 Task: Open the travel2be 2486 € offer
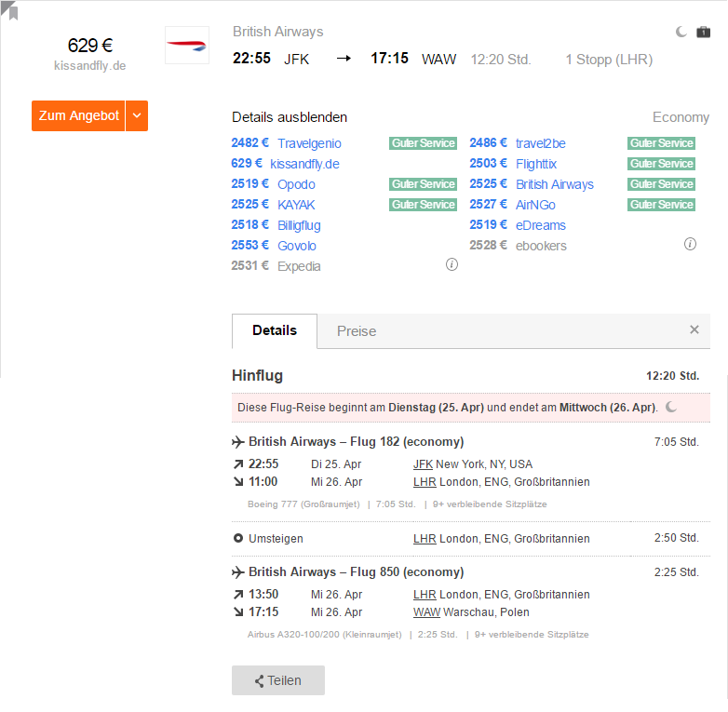pyautogui.click(x=518, y=143)
